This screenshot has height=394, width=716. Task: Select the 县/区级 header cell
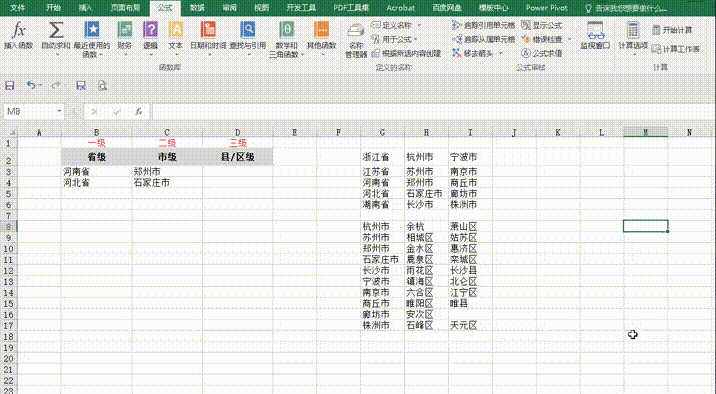click(x=237, y=157)
